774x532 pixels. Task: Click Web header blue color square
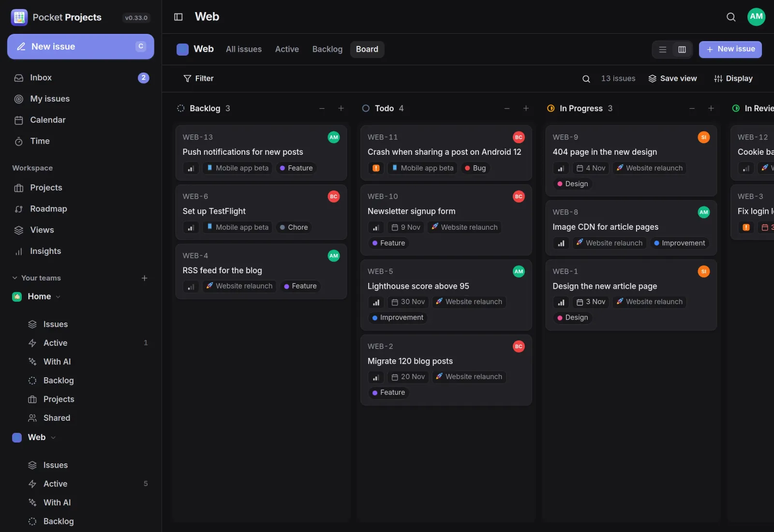[x=182, y=49]
